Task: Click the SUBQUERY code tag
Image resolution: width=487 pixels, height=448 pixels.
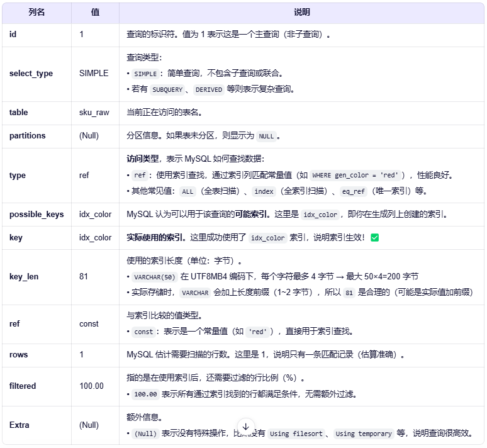Action: coord(167,90)
